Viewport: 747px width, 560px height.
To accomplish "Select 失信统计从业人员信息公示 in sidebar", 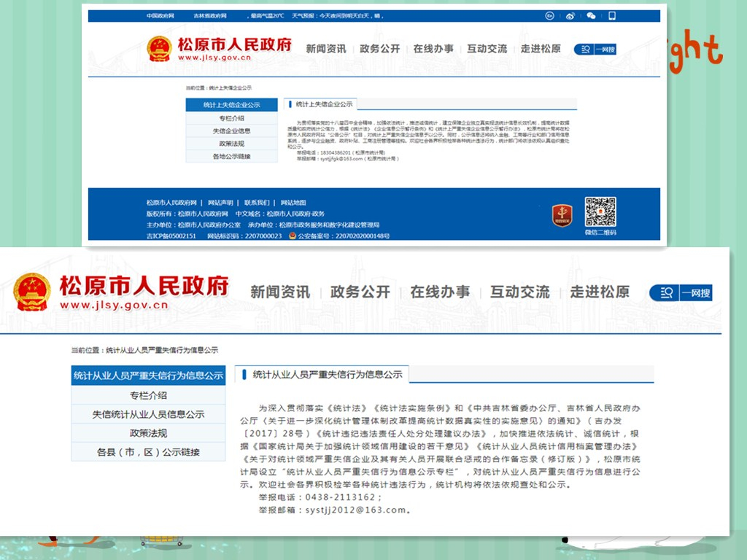I will [148, 414].
